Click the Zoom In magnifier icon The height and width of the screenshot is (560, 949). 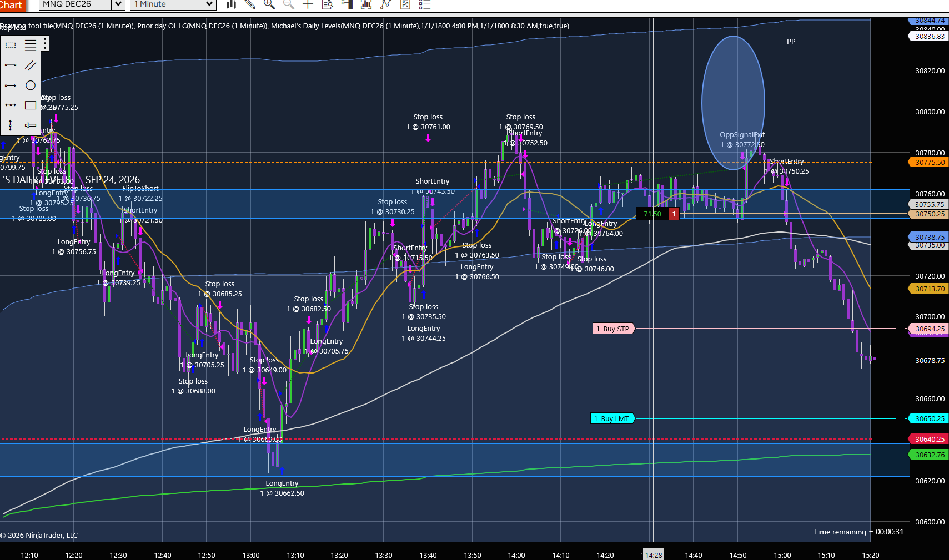click(269, 4)
